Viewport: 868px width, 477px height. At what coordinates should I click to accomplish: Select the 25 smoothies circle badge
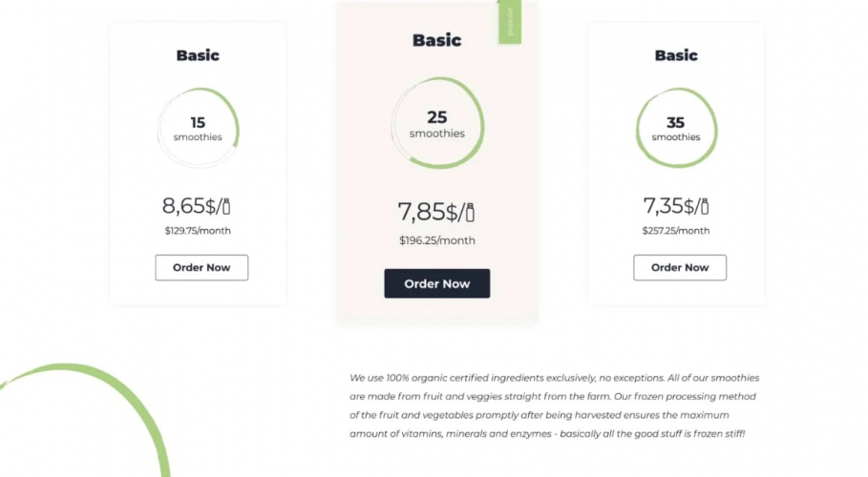pyautogui.click(x=437, y=124)
